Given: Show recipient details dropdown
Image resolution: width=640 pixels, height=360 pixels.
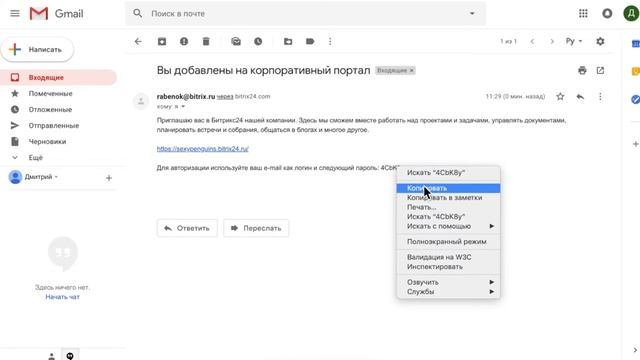Looking at the screenshot, I should pyautogui.click(x=183, y=107).
